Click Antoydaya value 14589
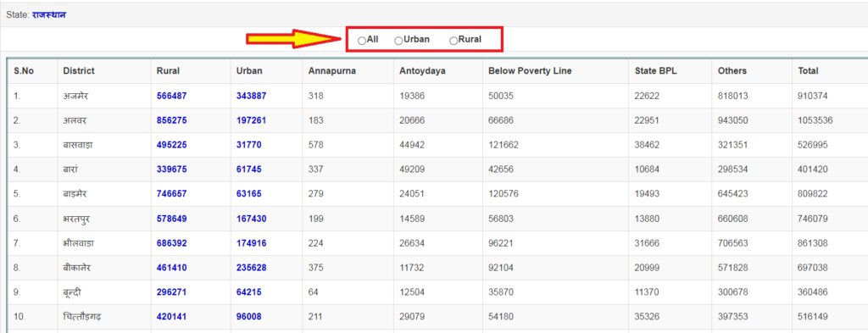This screenshot has width=868, height=333. pyautogui.click(x=412, y=219)
